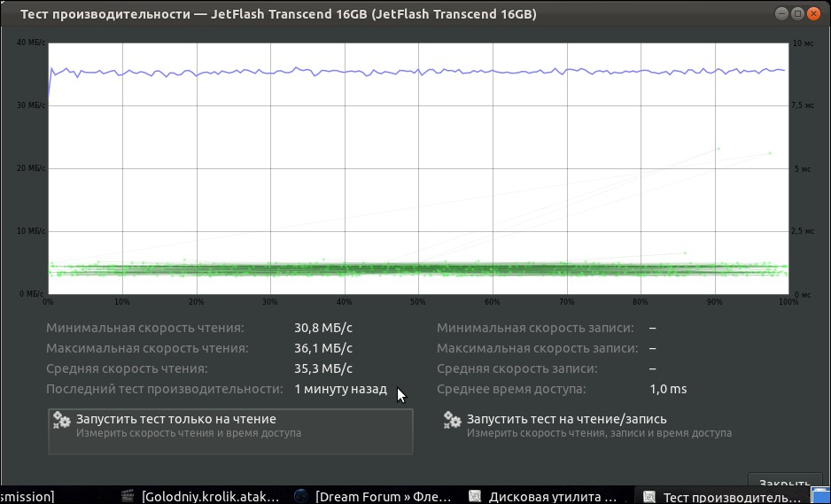Click the 50% mark on the graph axis
This screenshot has width=831, height=504.
click(x=417, y=301)
